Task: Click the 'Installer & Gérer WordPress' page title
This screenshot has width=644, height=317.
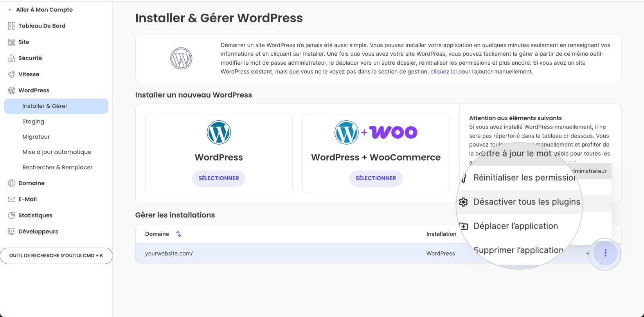Action: point(219,18)
